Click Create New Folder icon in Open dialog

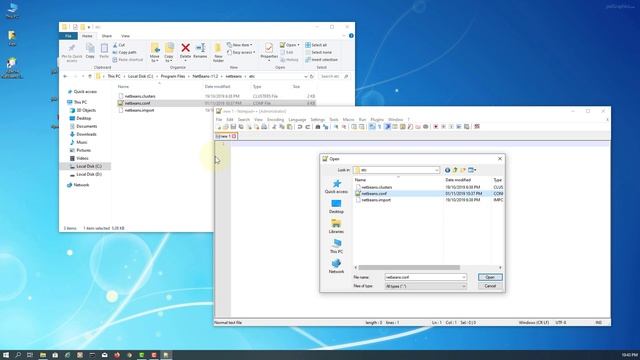pos(463,170)
